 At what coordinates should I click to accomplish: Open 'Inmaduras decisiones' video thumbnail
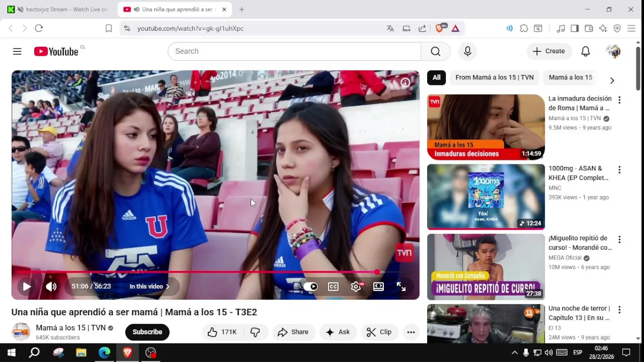click(x=486, y=127)
